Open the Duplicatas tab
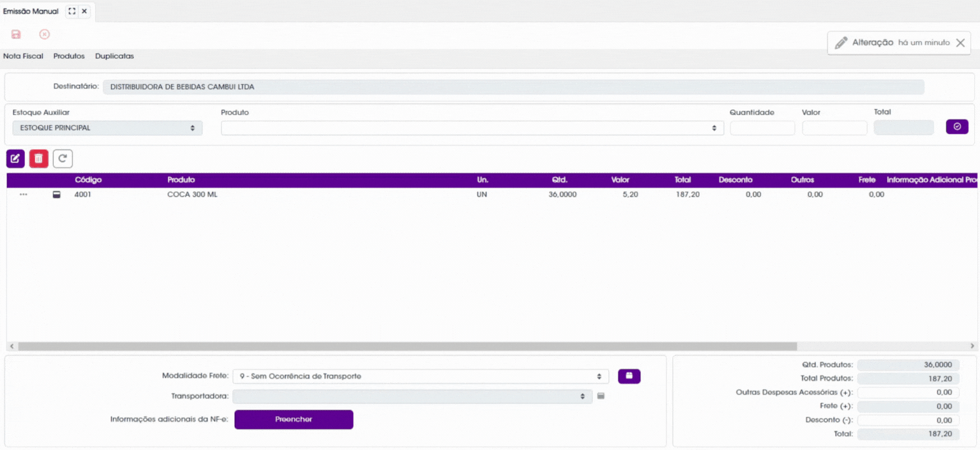 (114, 56)
